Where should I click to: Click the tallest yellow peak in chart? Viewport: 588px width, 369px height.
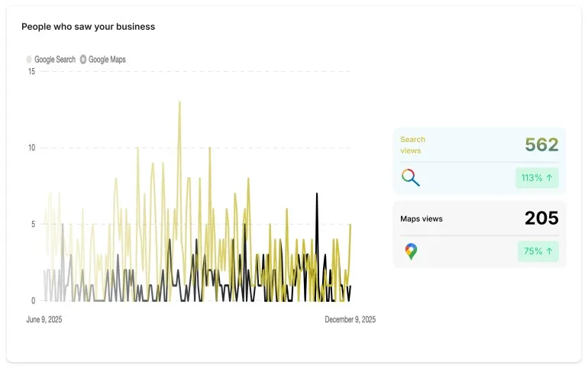179,102
